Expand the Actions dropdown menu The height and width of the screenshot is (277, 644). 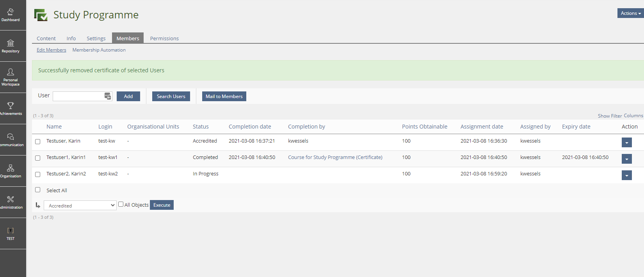pyautogui.click(x=630, y=13)
